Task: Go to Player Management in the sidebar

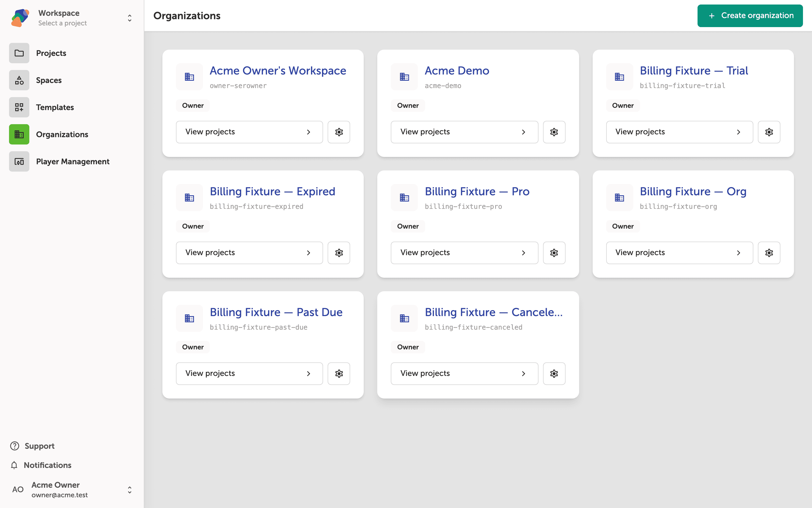Action: (x=72, y=162)
